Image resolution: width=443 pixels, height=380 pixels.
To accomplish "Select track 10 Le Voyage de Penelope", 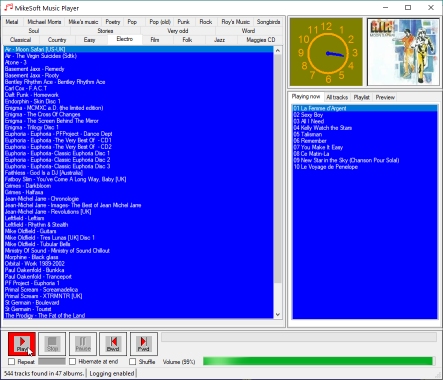I will coord(365,167).
